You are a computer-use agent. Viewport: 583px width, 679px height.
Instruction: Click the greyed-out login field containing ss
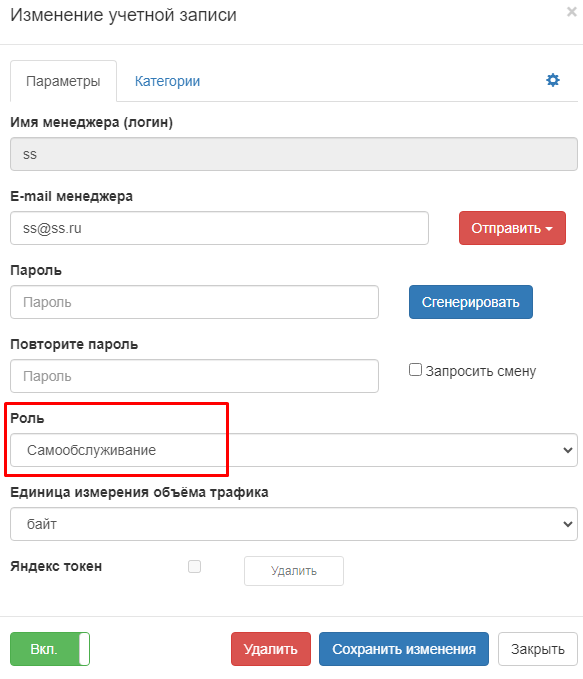pos(294,154)
